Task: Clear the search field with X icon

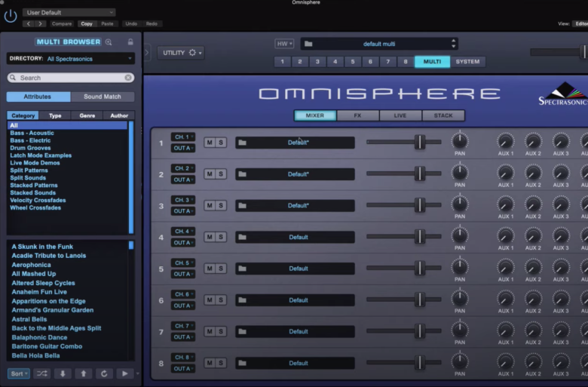Action: point(128,78)
